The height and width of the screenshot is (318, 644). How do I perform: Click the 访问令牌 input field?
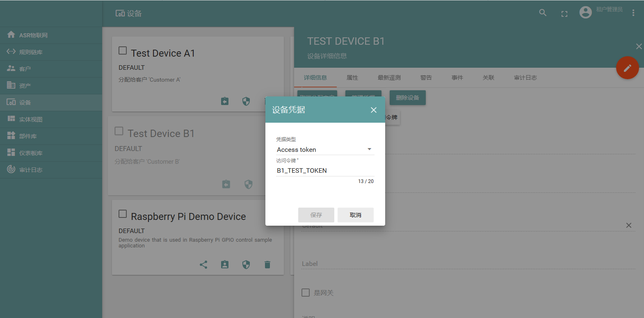tap(325, 170)
